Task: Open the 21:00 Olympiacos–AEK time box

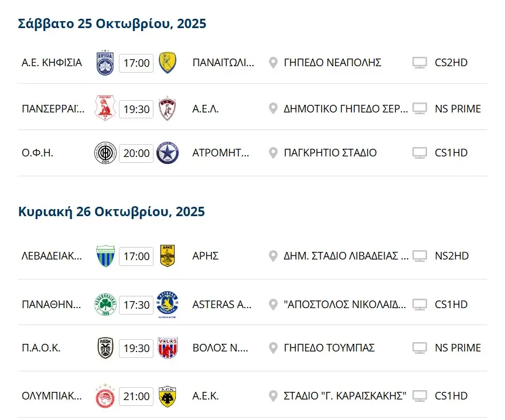Action: 137,397
